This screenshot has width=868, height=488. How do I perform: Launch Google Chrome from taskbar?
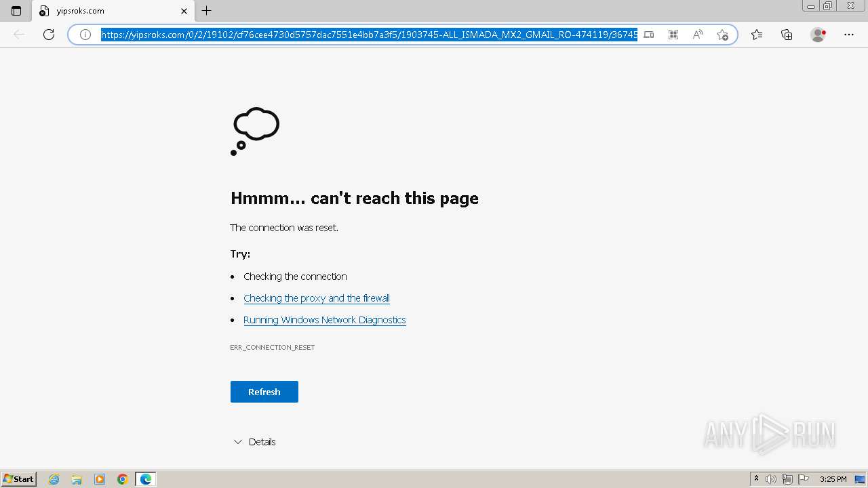123,479
